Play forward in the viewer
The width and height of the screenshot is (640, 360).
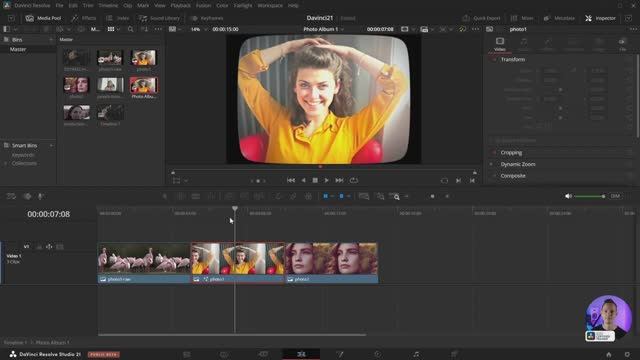tap(327, 180)
